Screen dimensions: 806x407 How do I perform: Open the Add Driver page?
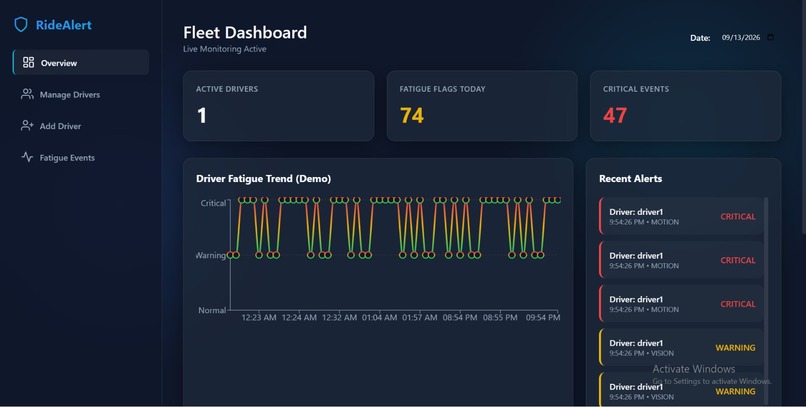point(81,126)
